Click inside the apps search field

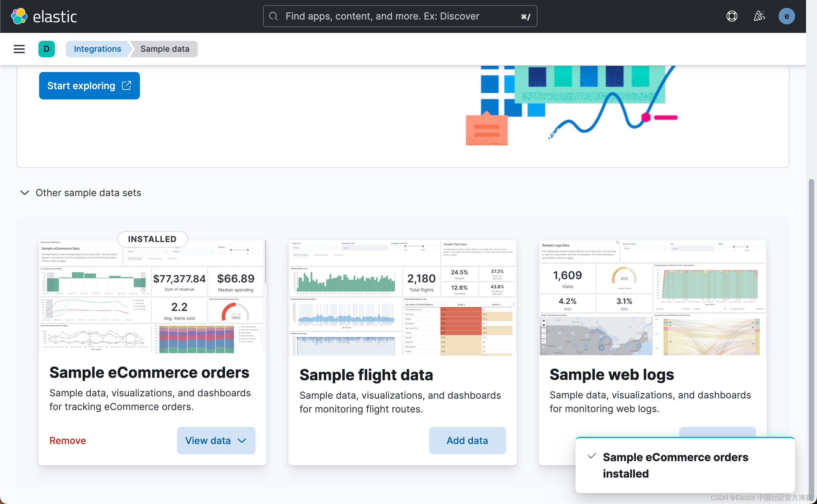pos(394,16)
